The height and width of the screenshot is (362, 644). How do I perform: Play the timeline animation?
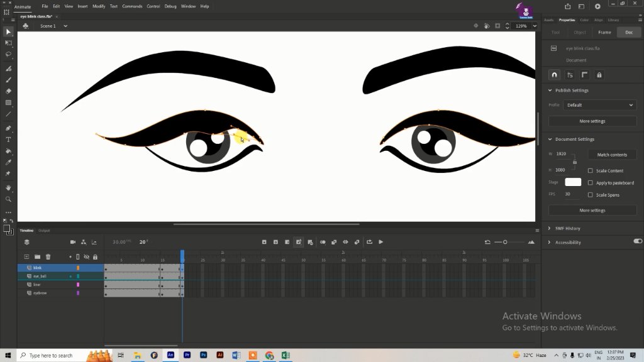coord(380,242)
